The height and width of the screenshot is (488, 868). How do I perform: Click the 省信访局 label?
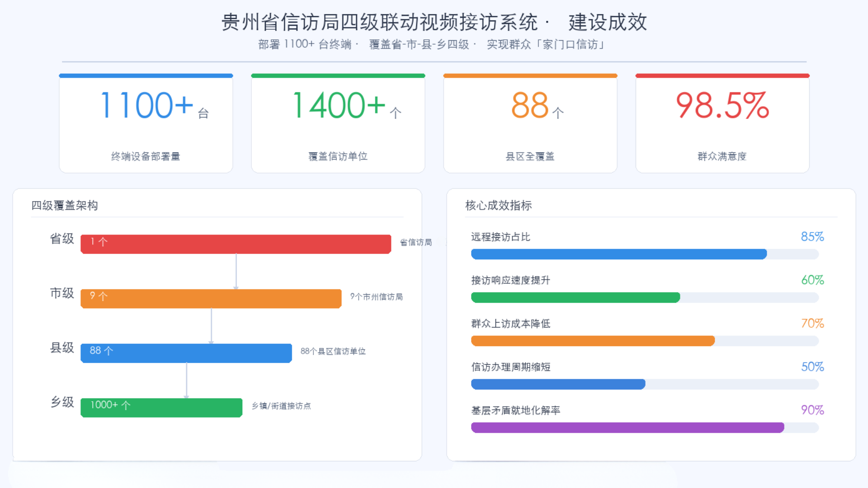[416, 243]
